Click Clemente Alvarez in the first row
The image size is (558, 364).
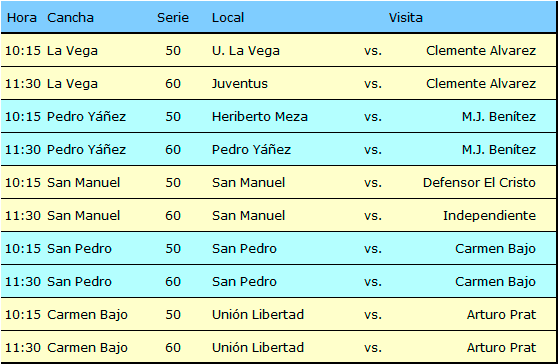481,51
